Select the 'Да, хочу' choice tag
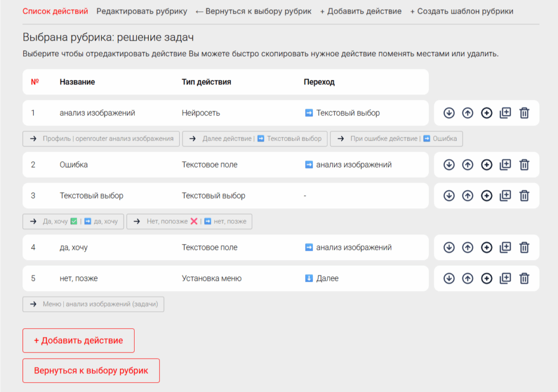Viewport: 558px width, 392px height. click(74, 222)
